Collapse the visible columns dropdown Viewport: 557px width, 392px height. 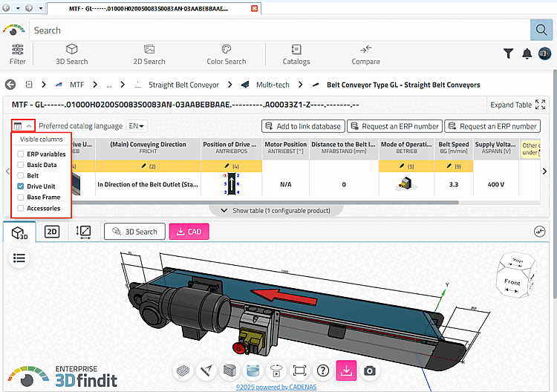click(23, 125)
